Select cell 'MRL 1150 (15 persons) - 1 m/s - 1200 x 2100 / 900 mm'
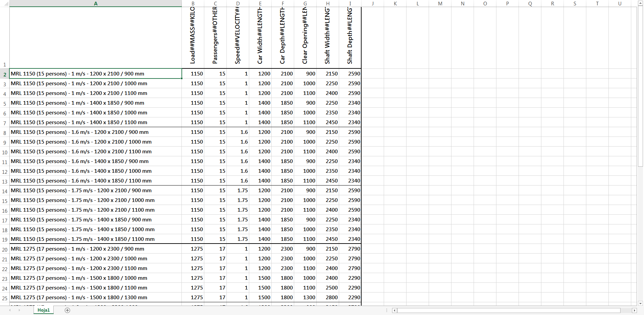Viewport: 644px width, 315px height. (96, 73)
